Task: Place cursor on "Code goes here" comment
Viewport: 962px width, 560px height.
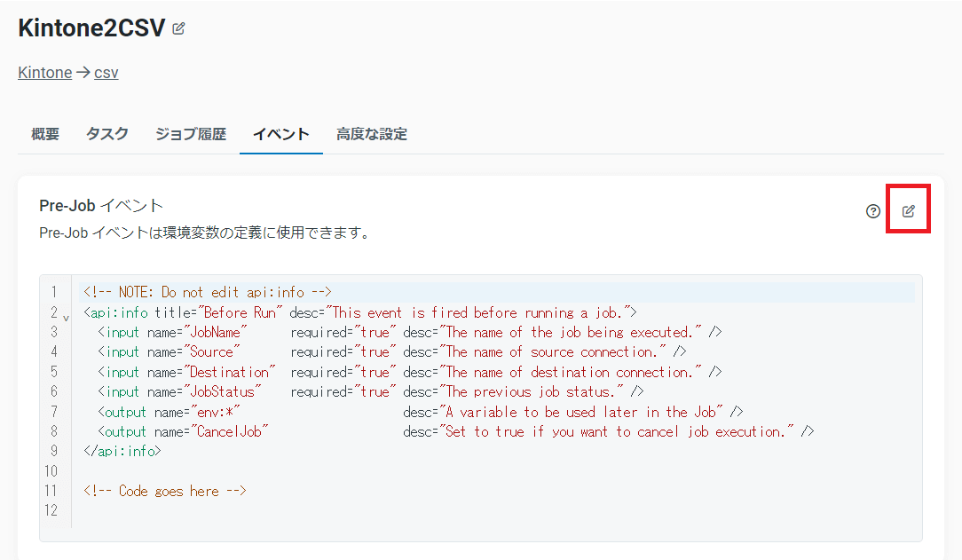Action: pos(165,491)
